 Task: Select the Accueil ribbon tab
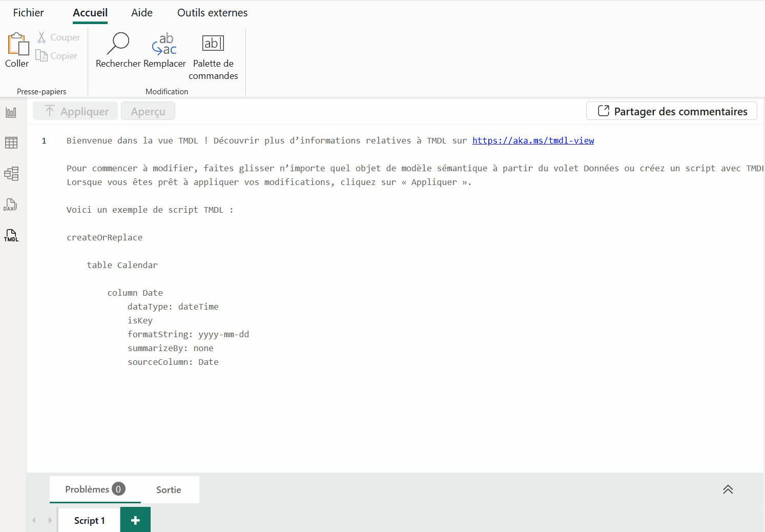pos(90,13)
